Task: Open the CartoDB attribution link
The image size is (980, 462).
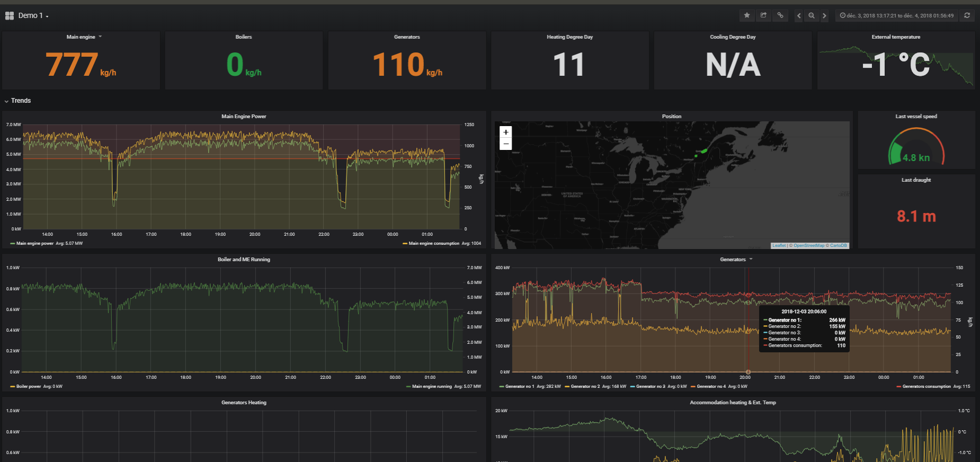Action: click(x=839, y=245)
